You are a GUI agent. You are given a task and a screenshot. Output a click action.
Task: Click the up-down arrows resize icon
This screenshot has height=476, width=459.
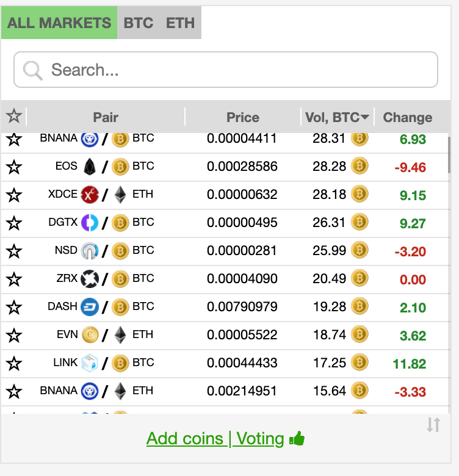[433, 425]
